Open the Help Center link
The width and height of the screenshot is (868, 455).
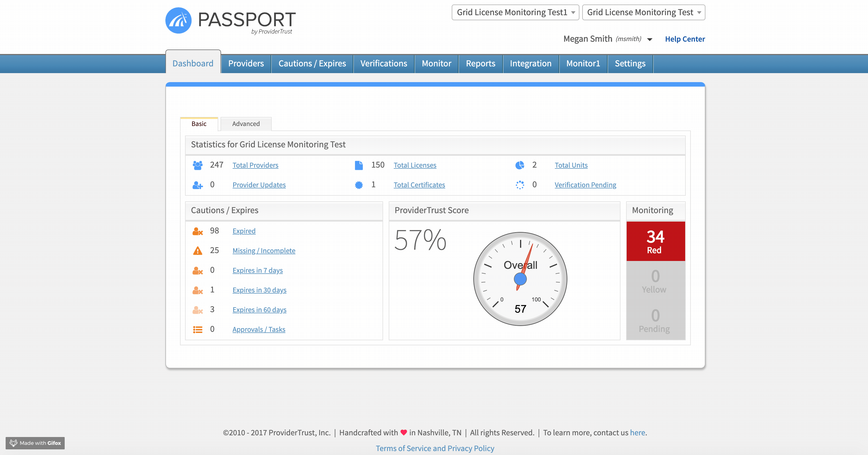coord(685,39)
